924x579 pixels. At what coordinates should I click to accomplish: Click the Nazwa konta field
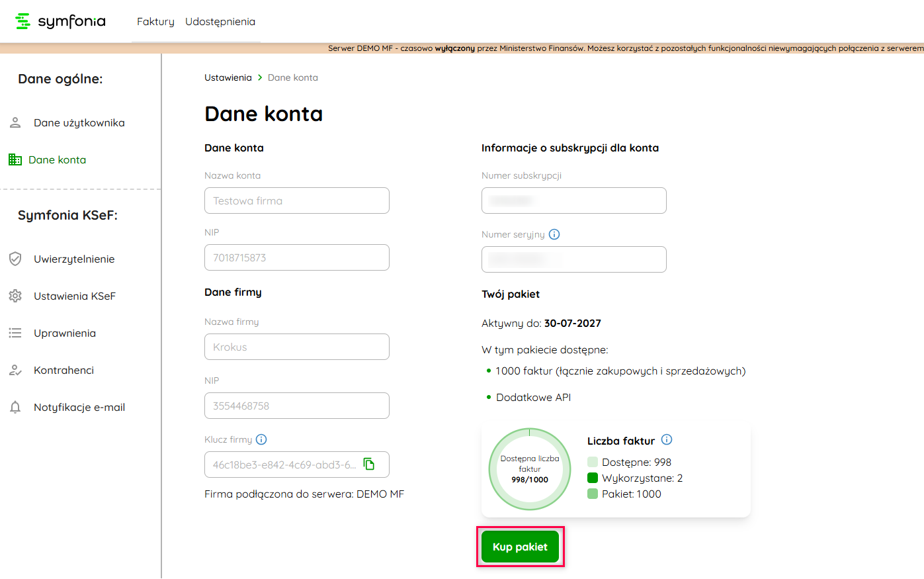(296, 200)
